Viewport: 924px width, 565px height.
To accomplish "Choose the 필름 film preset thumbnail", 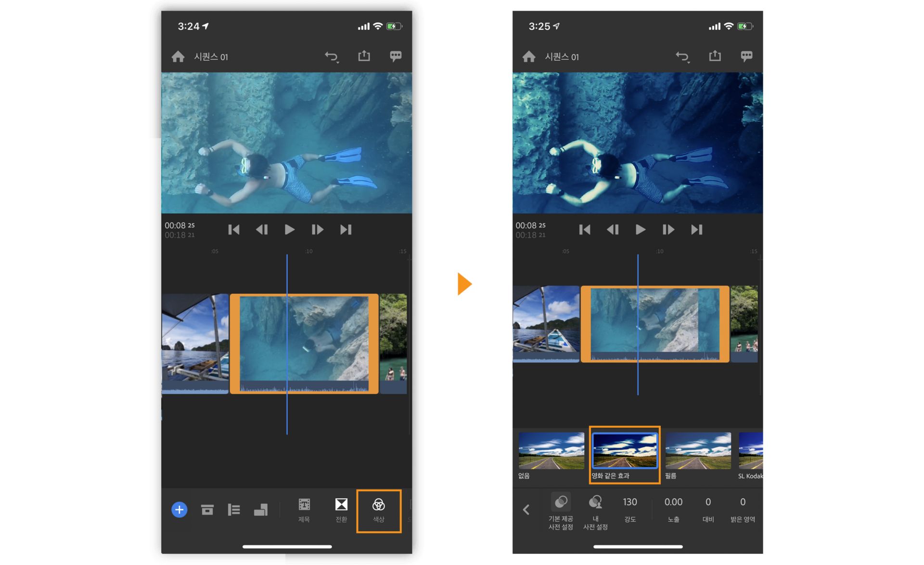I will [x=698, y=451].
